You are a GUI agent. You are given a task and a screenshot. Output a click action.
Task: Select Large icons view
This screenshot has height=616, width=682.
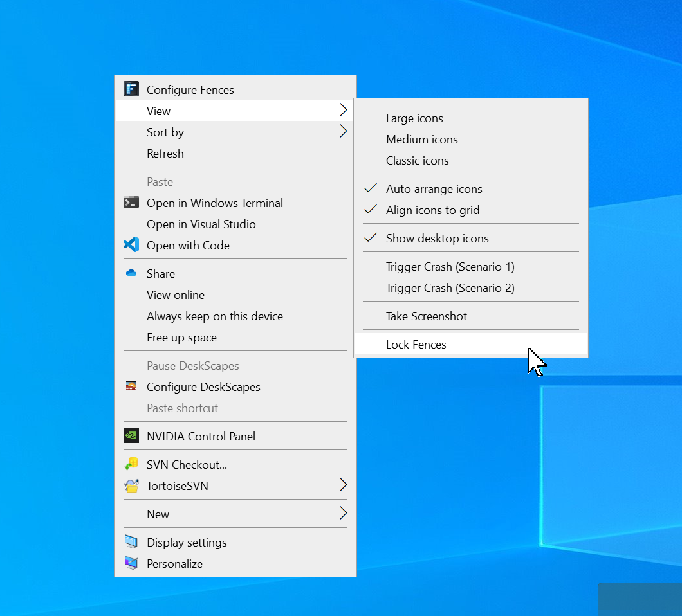click(x=470, y=118)
